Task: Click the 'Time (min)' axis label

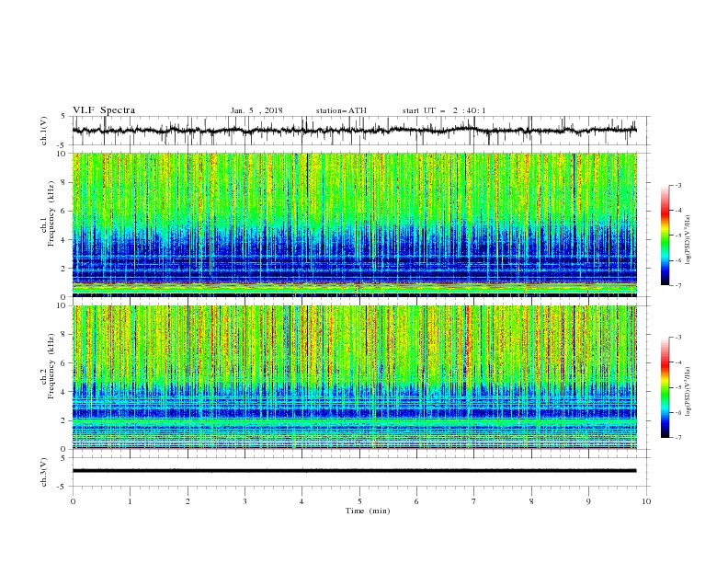Action: point(368,511)
